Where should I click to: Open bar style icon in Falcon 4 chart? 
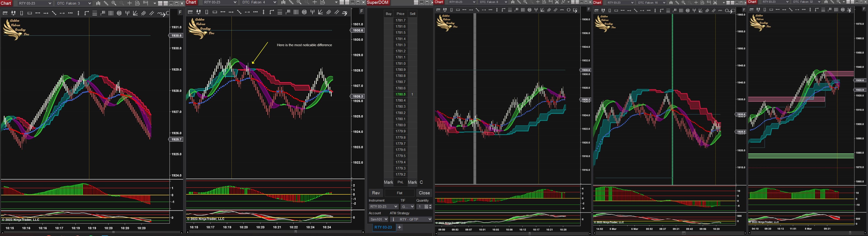[283, 2]
